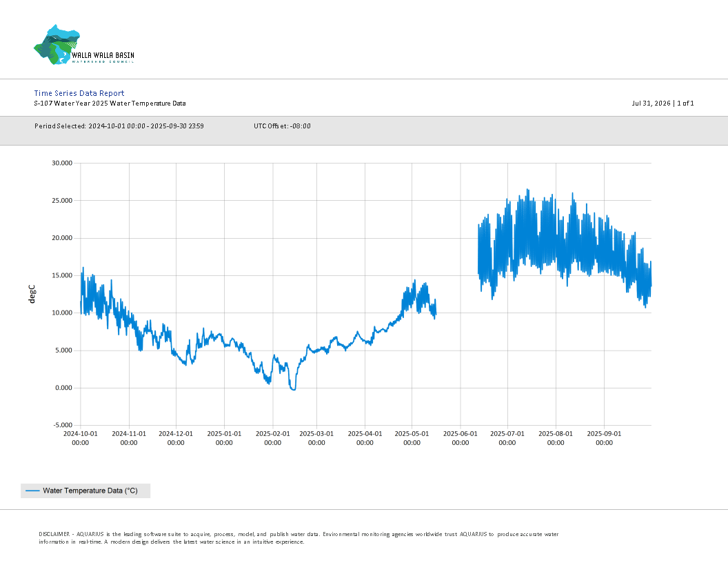This screenshot has height=563, width=728.
Task: Click the blue legend line swatch
Action: 32,491
